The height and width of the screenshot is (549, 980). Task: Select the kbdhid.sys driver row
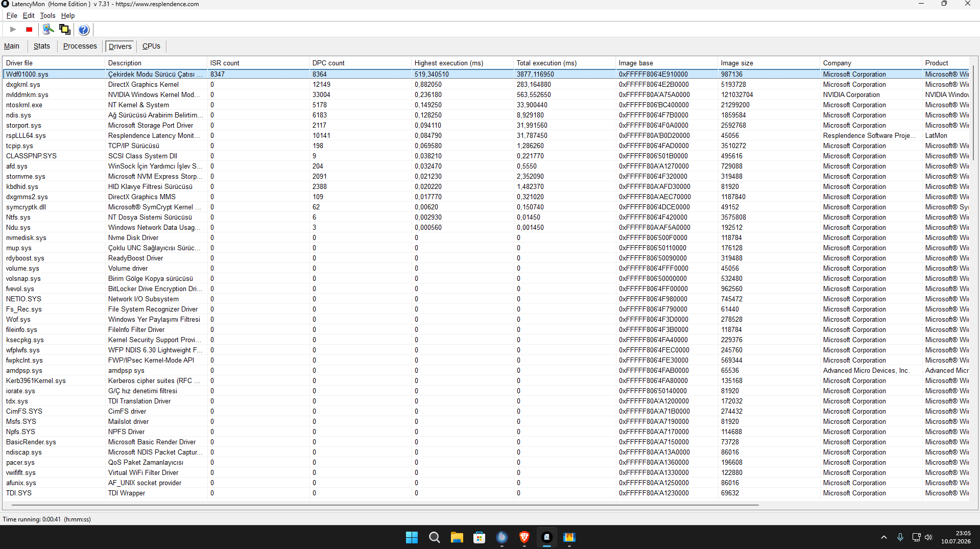click(486, 186)
